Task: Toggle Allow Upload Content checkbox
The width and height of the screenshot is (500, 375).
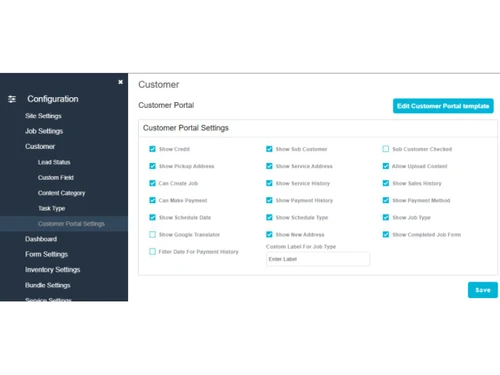Action: (386, 166)
